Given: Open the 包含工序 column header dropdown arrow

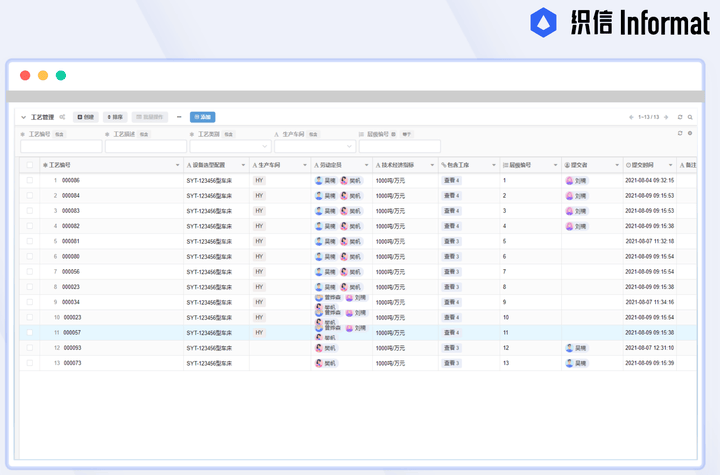Looking at the screenshot, I should coord(494,165).
